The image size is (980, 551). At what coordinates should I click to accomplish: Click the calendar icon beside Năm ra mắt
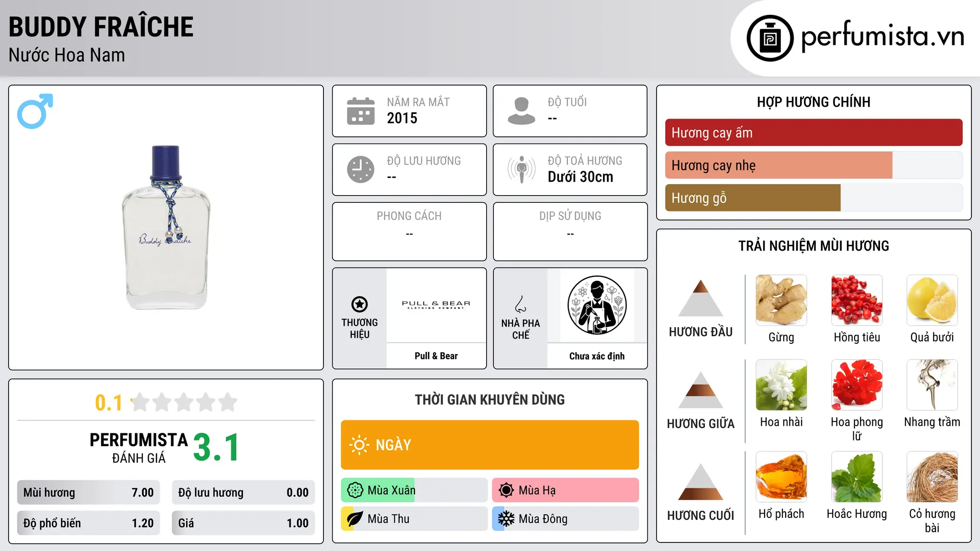click(361, 111)
